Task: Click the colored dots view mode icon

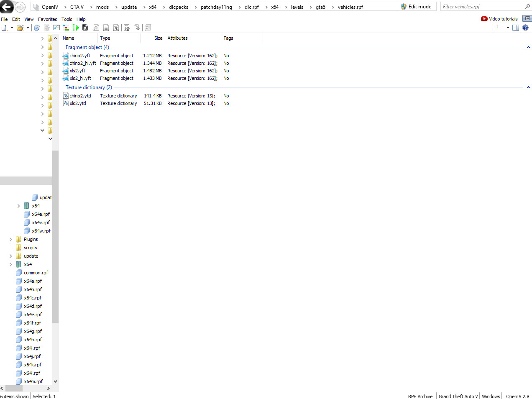Action: pyautogui.click(x=498, y=28)
